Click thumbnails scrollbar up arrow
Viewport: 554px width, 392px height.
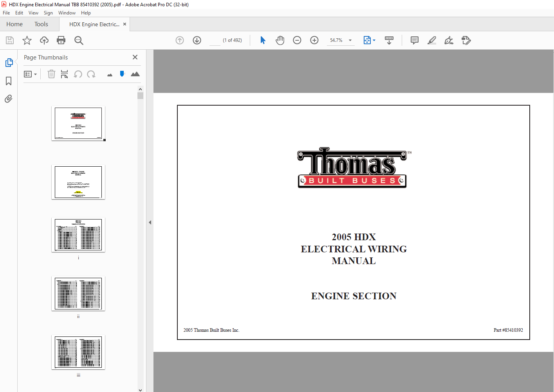(140, 89)
